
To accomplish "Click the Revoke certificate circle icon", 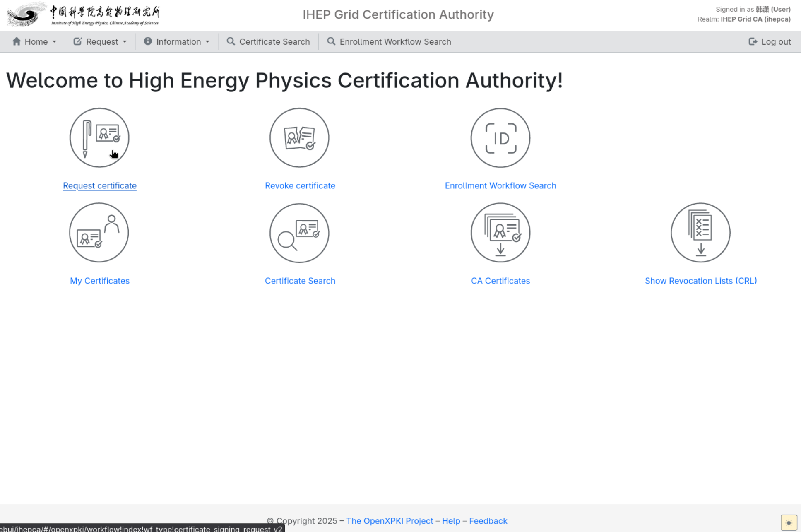I will tap(299, 138).
